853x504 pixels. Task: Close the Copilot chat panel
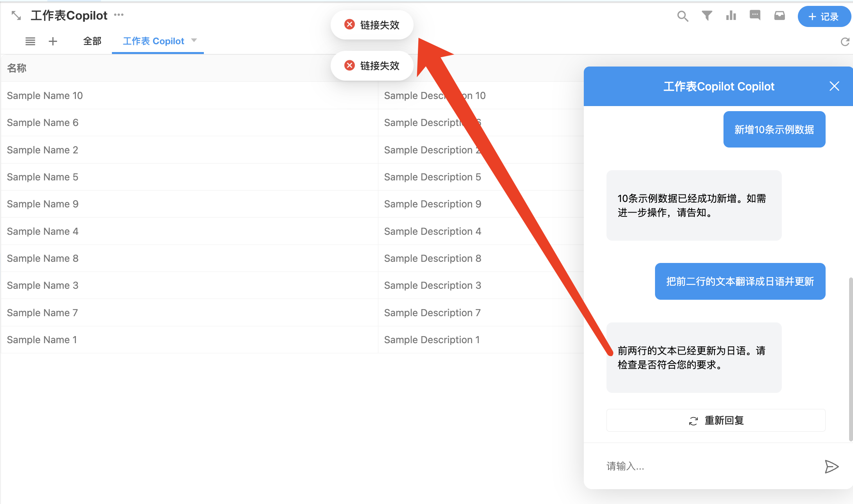(x=834, y=86)
